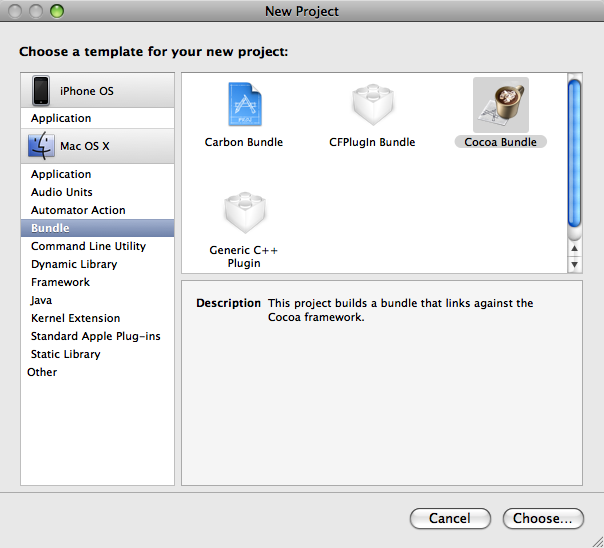Select Kernel Extension category
Viewport: 604px width, 548px height.
pos(75,318)
